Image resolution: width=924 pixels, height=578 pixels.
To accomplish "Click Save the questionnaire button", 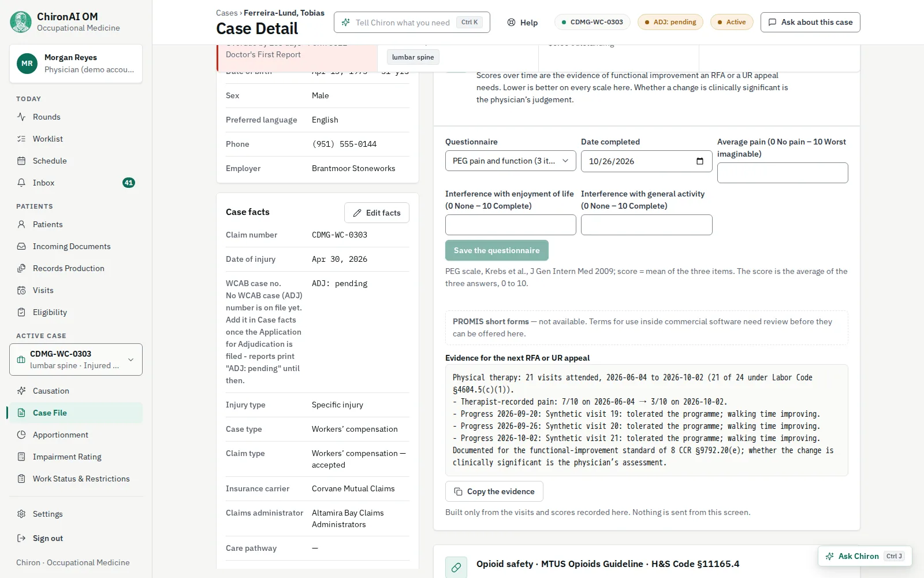I will click(x=497, y=250).
